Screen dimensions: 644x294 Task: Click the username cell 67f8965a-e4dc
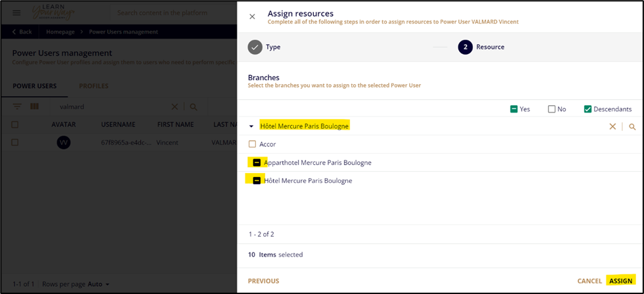tap(126, 143)
